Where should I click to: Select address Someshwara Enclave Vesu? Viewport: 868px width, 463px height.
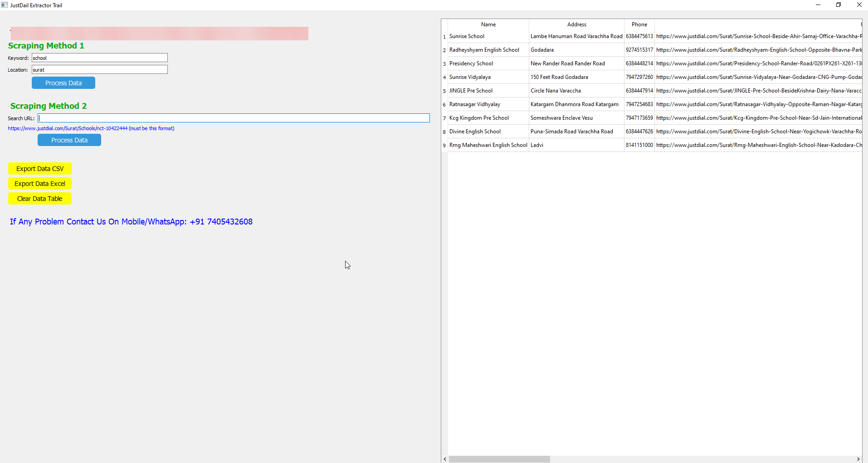click(577, 118)
